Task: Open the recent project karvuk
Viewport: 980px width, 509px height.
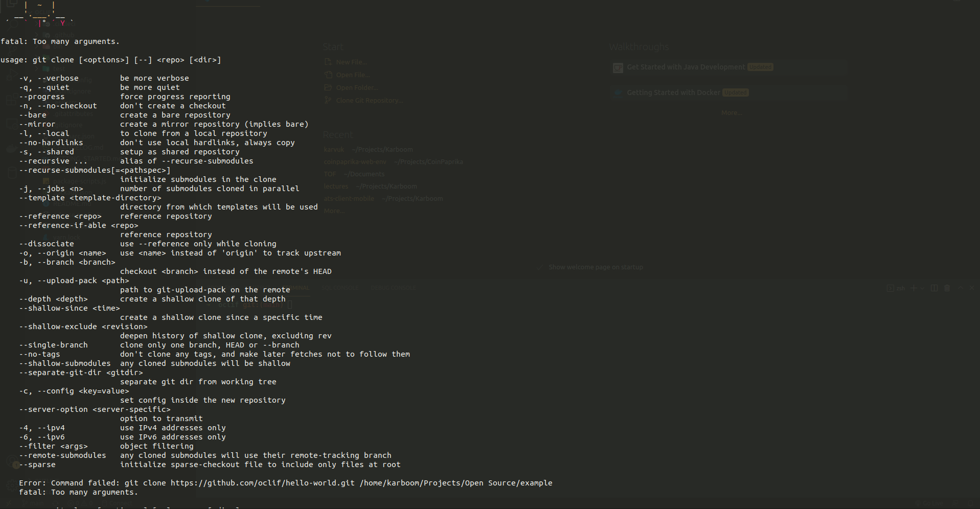Action: pyautogui.click(x=334, y=149)
